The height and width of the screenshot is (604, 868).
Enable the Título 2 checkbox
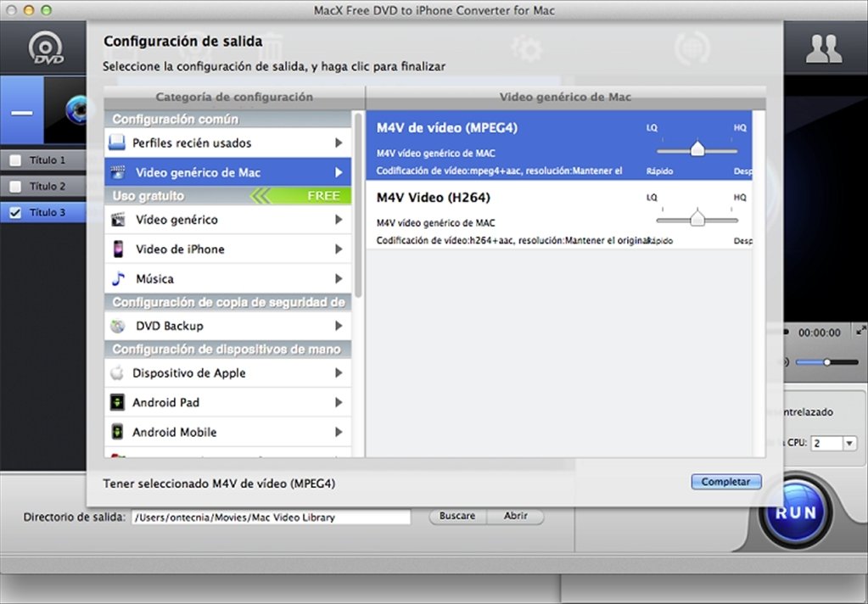15,187
